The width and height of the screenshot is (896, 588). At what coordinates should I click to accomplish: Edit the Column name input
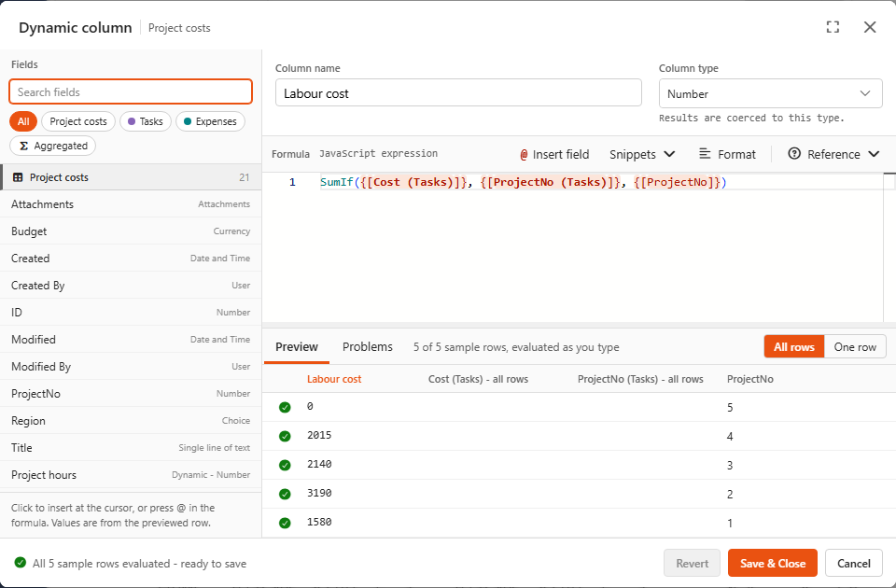point(458,93)
